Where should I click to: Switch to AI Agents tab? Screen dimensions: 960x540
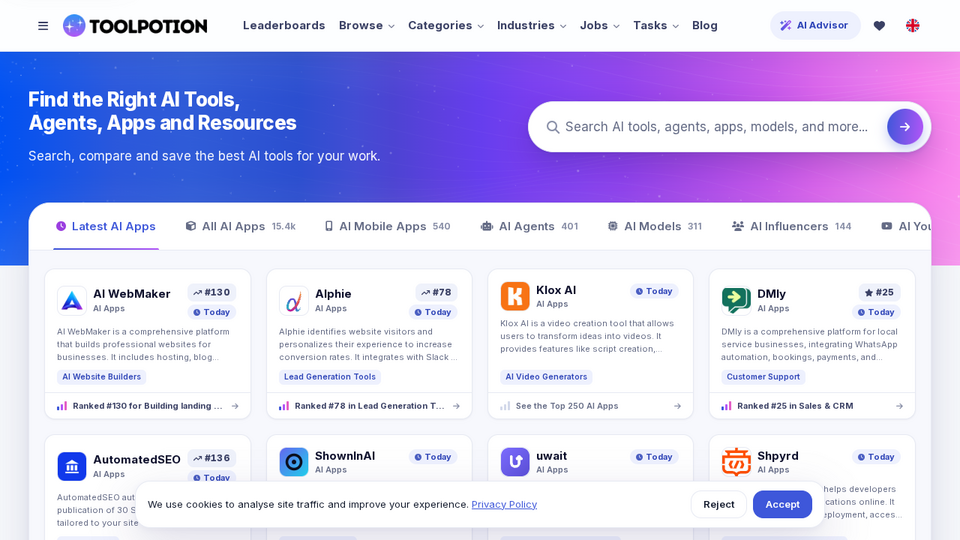(530, 227)
